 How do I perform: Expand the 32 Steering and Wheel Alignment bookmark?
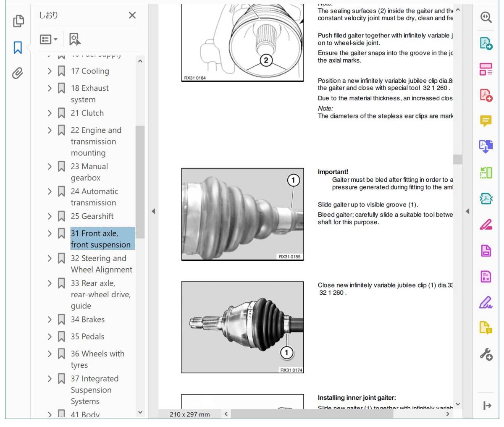50,259
